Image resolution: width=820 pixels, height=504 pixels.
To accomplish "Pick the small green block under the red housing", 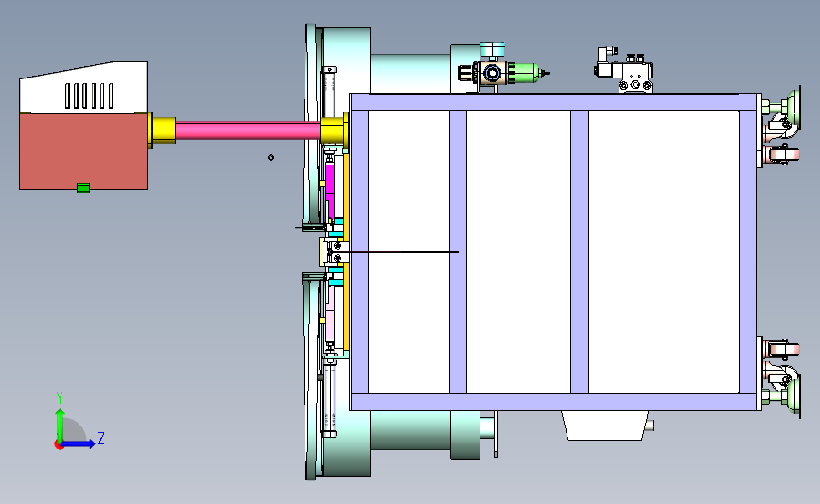I will [83, 187].
